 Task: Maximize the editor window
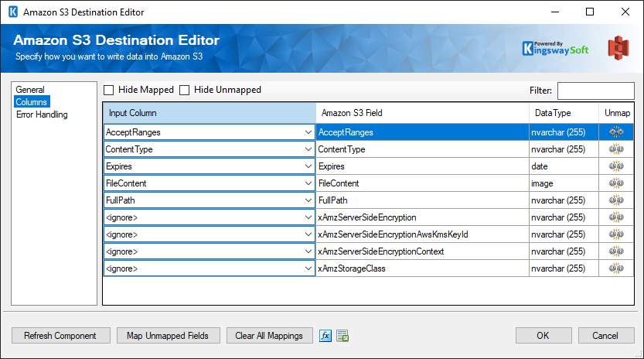coord(590,12)
